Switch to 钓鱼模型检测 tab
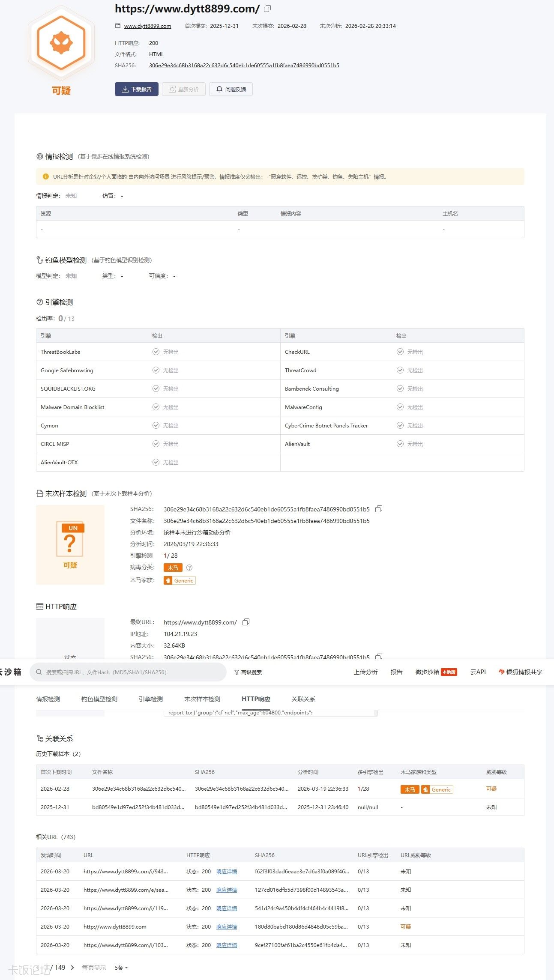The width and height of the screenshot is (554, 980). point(99,699)
